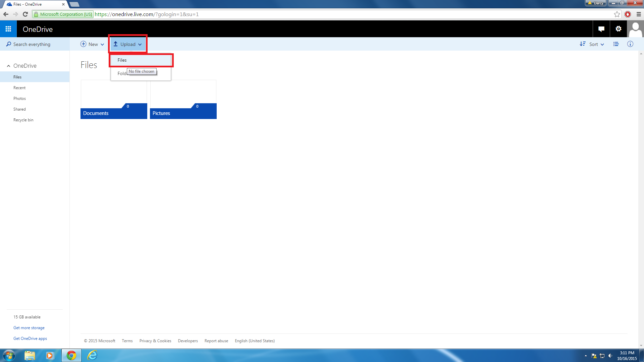Screen dimensions: 644x362
Task: Toggle the Upload dropdown
Action: [128, 44]
